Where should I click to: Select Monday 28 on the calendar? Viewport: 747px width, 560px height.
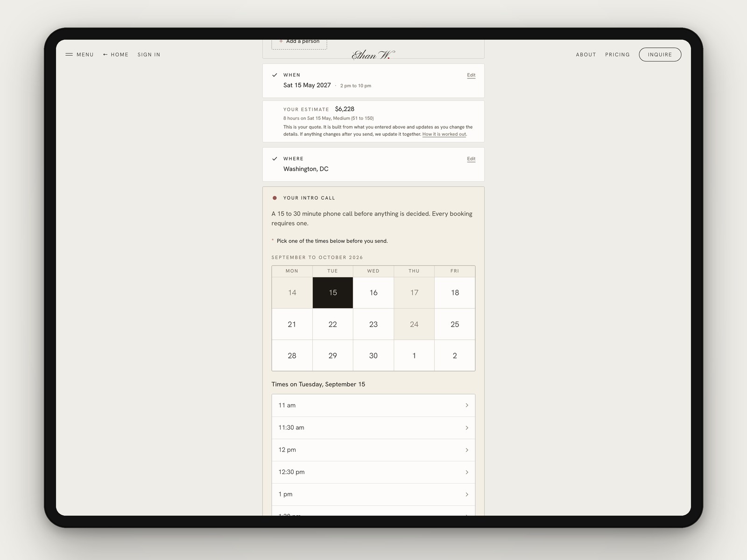point(292,356)
